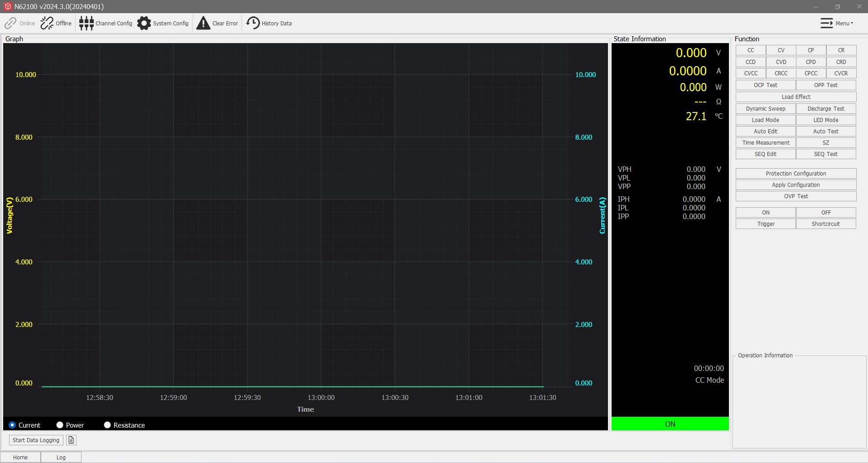868x463 pixels.
Task: Select the Power radio button
Action: click(60, 425)
